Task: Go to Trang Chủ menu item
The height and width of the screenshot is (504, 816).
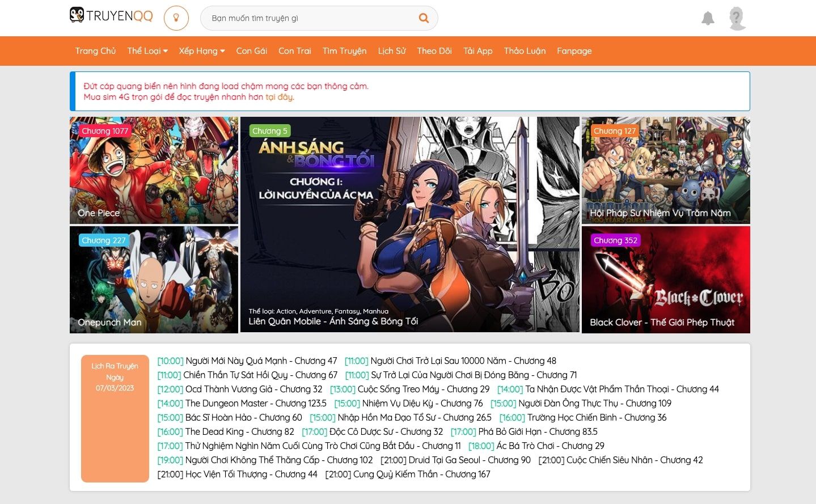Action: click(x=95, y=51)
